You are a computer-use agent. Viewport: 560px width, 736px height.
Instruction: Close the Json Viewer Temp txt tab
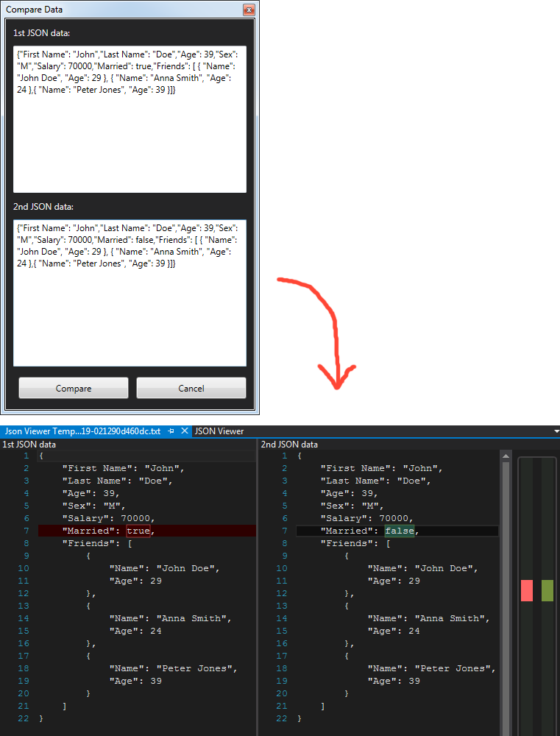(185, 431)
